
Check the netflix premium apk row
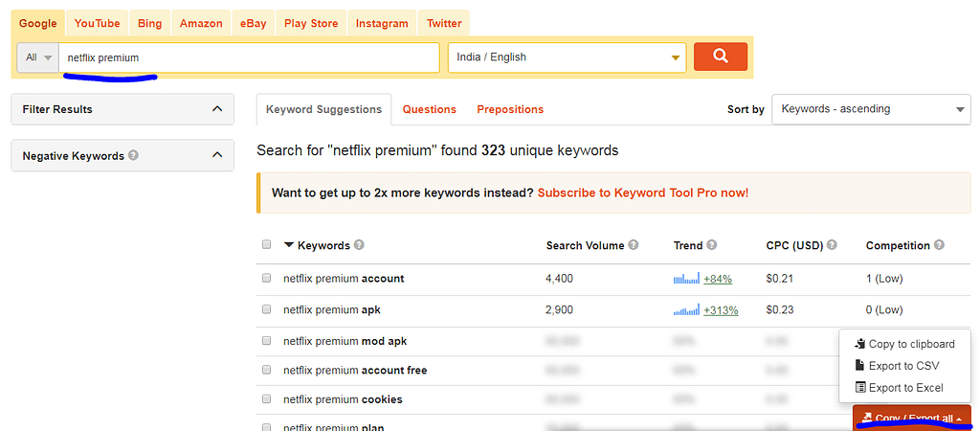point(267,309)
